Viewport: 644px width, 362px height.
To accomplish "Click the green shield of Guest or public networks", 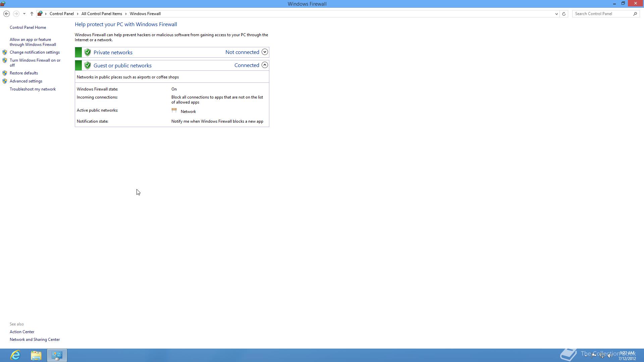I will (88, 65).
